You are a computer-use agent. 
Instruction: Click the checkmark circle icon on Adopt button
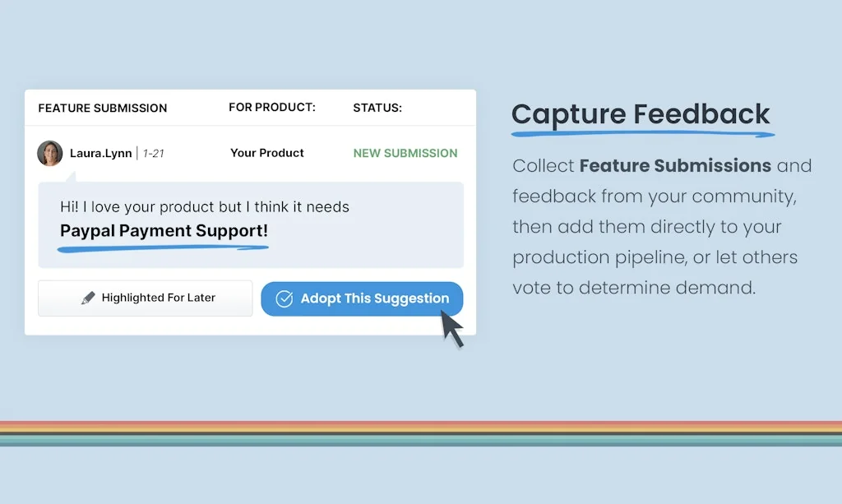coord(284,299)
